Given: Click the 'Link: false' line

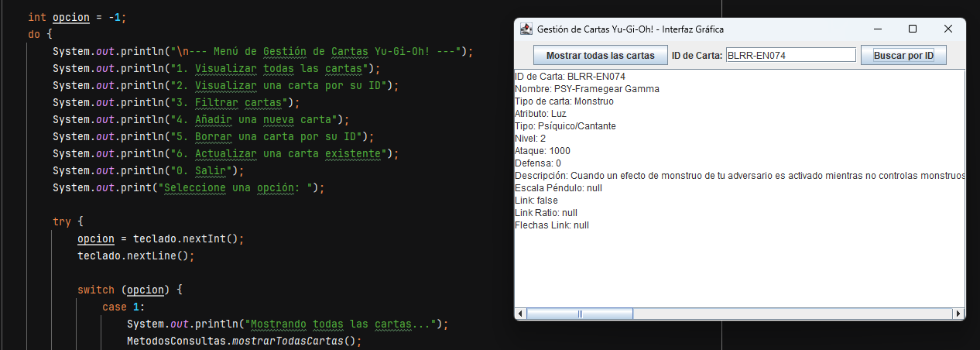Looking at the screenshot, I should tap(536, 201).
